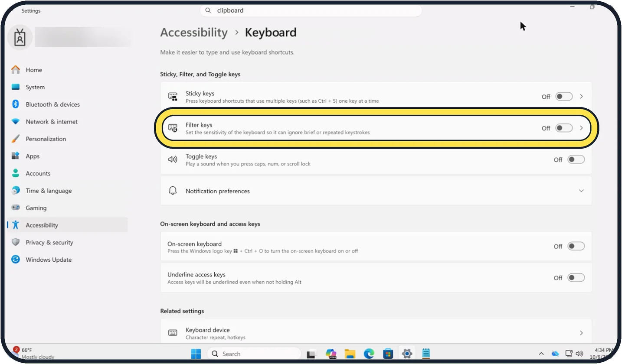622x364 pixels.
Task: Select the Personalization paintbrush icon
Action: click(x=16, y=139)
